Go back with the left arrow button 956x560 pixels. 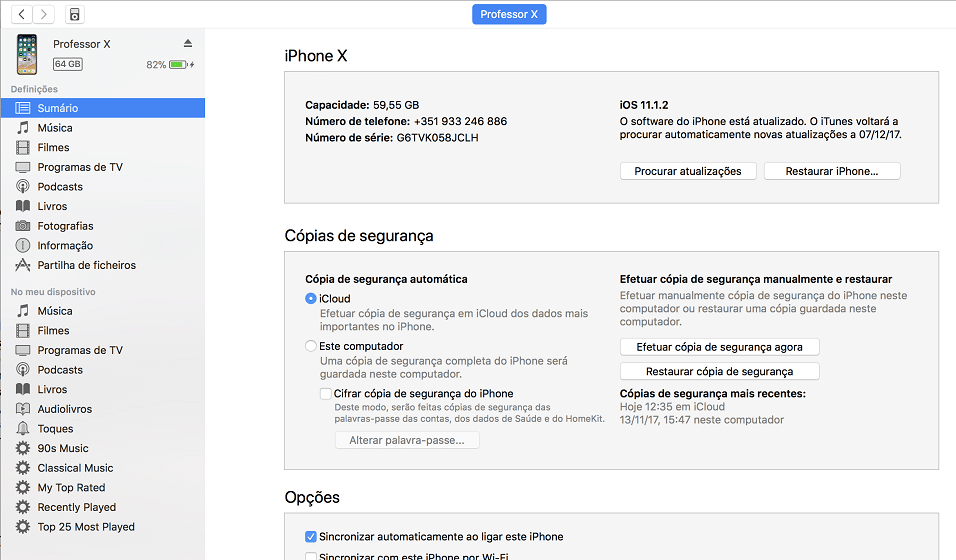point(22,14)
